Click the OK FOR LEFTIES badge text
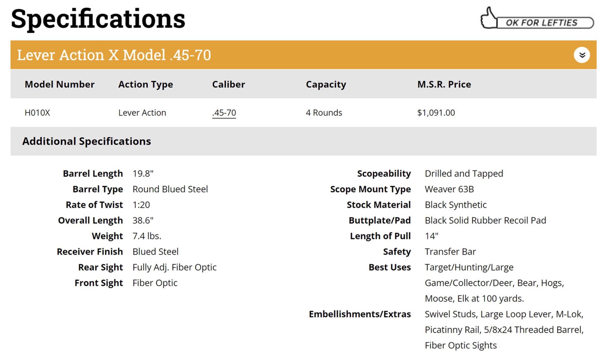Image resolution: width=608 pixels, height=364 pixels. point(541,23)
